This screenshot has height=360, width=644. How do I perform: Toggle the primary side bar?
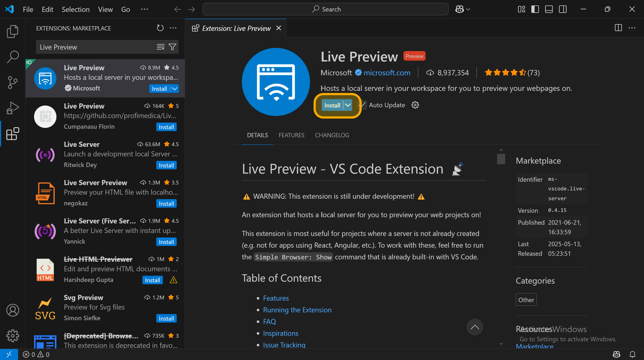point(535,10)
